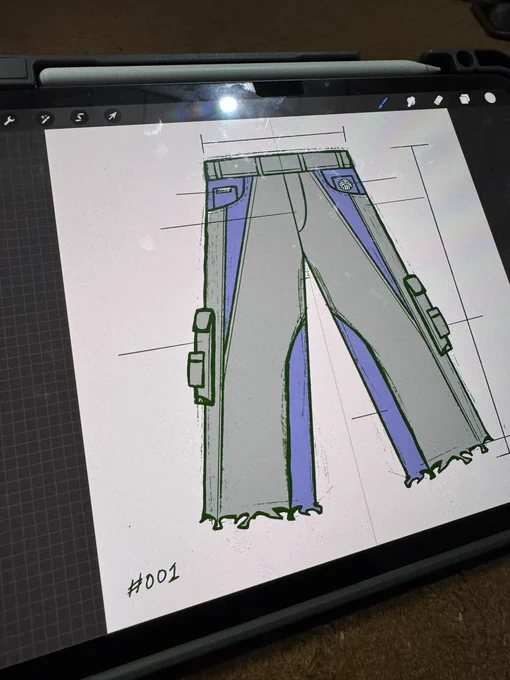Select the Eraser tool

[x=438, y=100]
